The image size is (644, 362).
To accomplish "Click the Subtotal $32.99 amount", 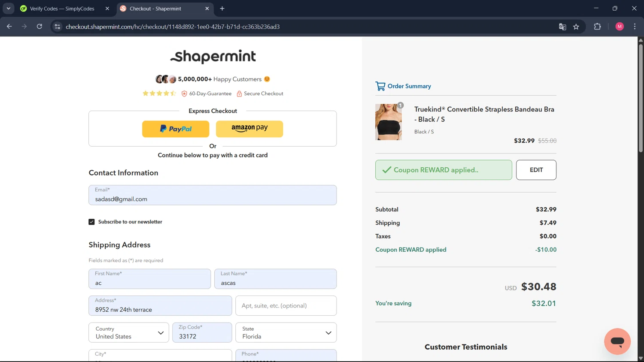I will coord(546,209).
